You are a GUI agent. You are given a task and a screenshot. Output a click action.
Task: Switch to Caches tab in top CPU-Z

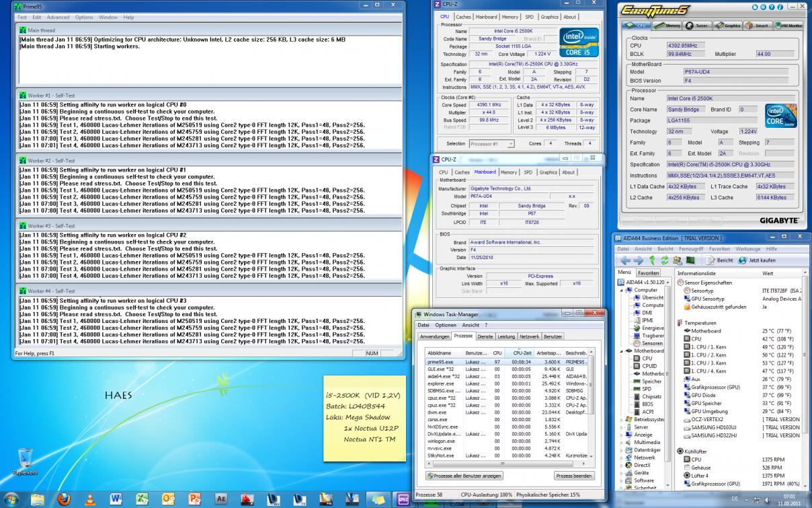(x=464, y=17)
